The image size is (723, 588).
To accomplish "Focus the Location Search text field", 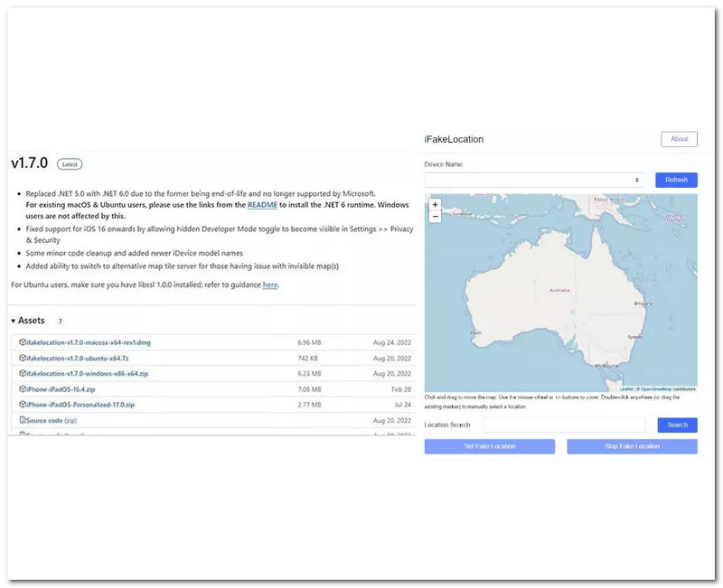I will tap(564, 425).
